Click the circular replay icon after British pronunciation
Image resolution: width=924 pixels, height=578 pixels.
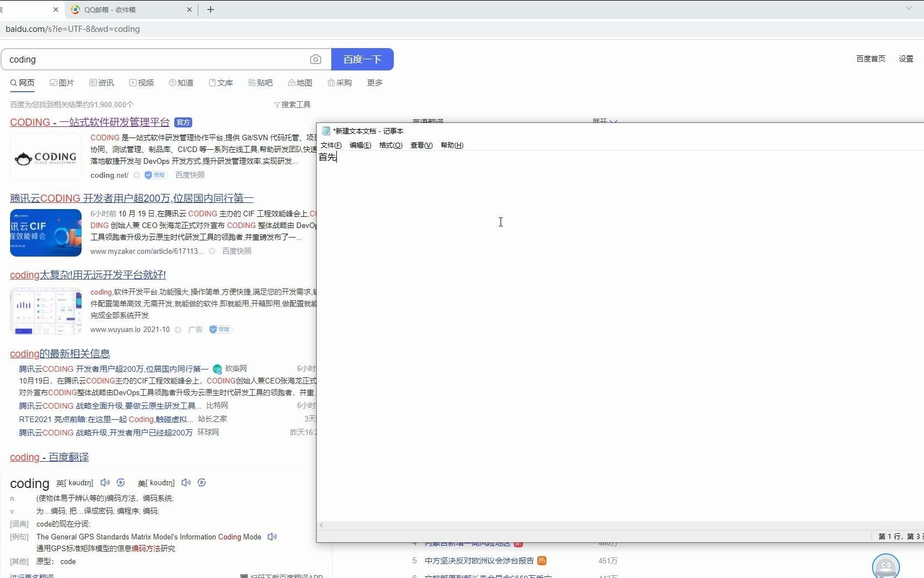tap(121, 482)
